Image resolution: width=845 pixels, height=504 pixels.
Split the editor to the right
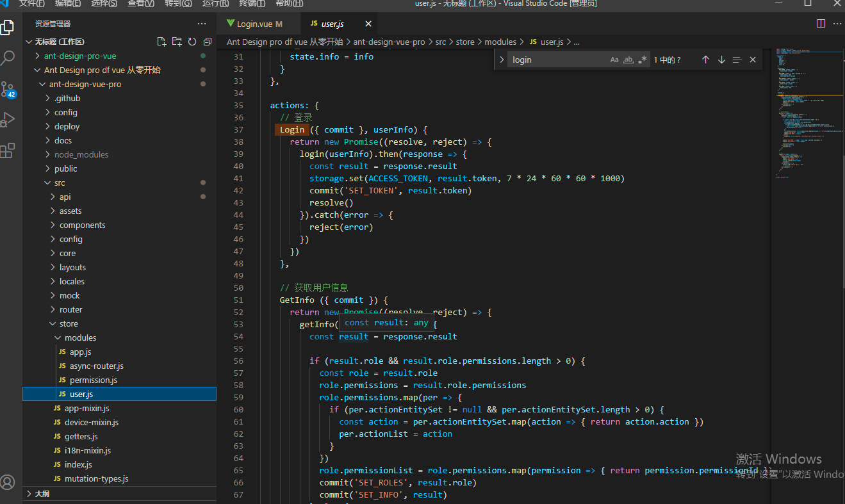(821, 24)
